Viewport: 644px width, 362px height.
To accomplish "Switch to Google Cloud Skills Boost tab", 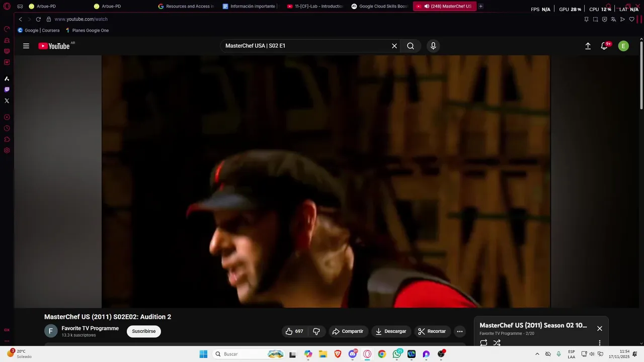I will click(379, 7).
